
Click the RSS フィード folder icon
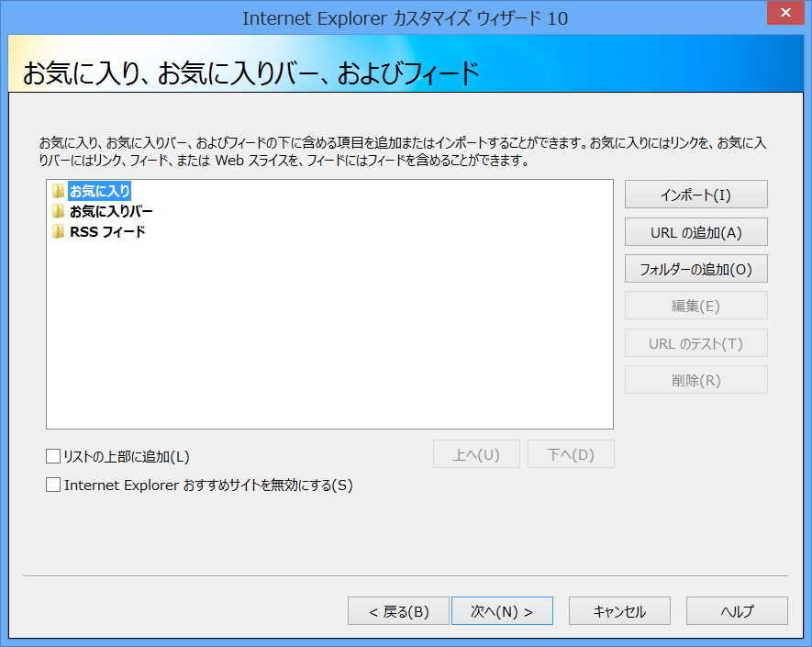58,231
